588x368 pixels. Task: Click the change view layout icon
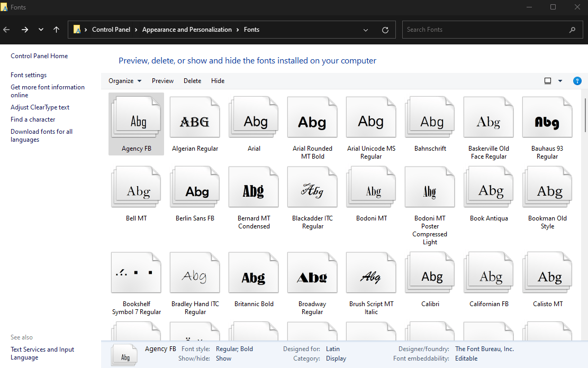pyautogui.click(x=548, y=81)
